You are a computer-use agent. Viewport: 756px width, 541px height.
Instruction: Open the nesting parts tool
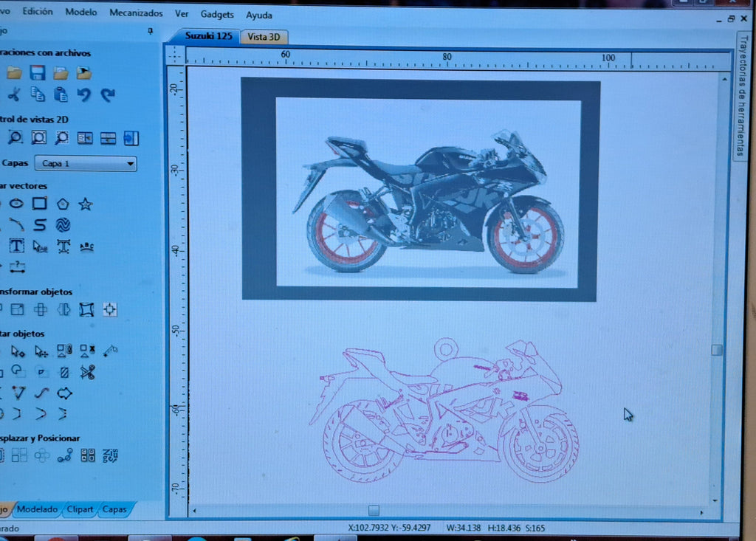tap(111, 455)
